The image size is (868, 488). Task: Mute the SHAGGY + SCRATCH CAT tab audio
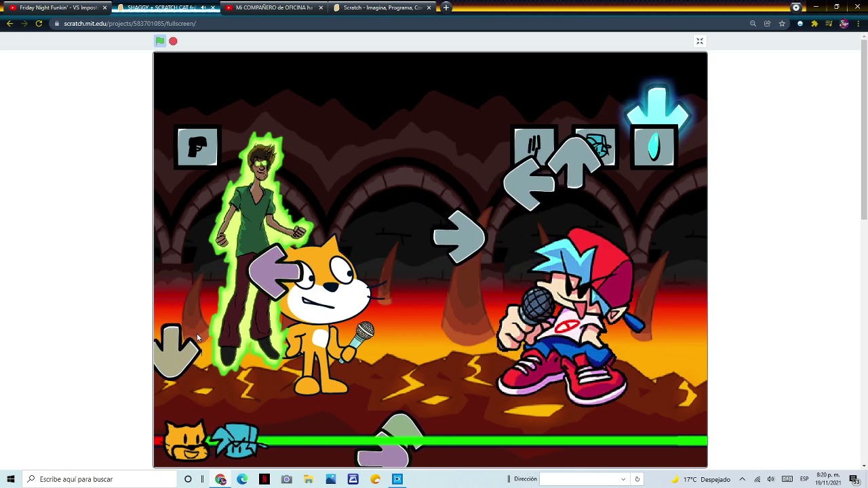click(x=203, y=7)
